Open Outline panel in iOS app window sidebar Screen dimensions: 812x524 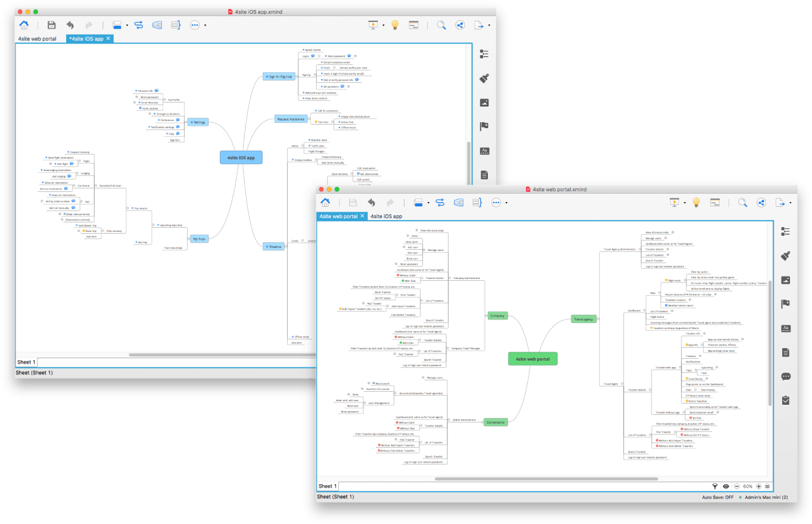point(484,54)
